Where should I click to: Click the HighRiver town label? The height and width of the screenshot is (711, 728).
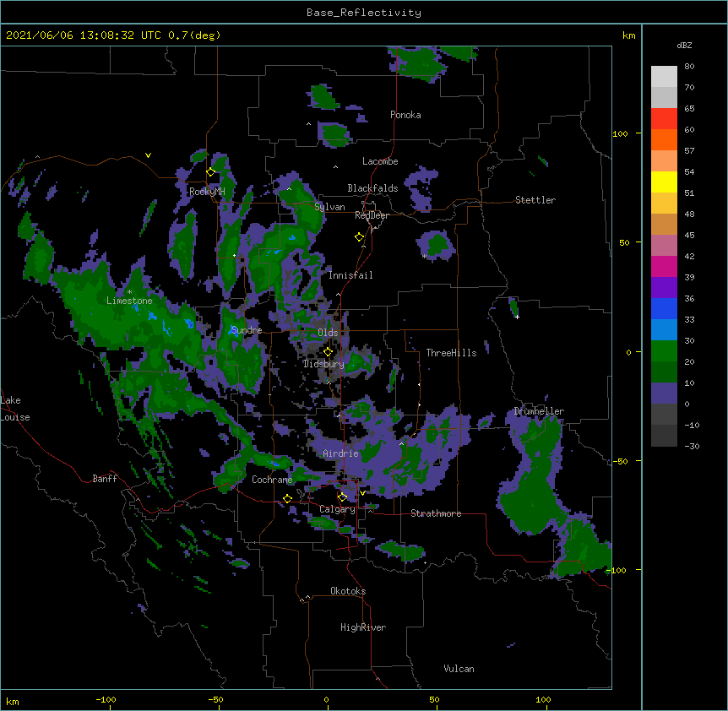tap(363, 627)
